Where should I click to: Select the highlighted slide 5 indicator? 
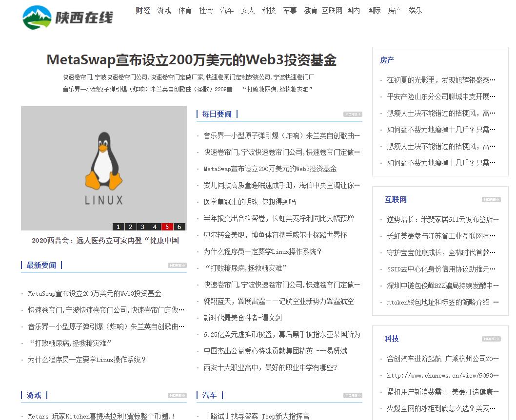click(167, 227)
